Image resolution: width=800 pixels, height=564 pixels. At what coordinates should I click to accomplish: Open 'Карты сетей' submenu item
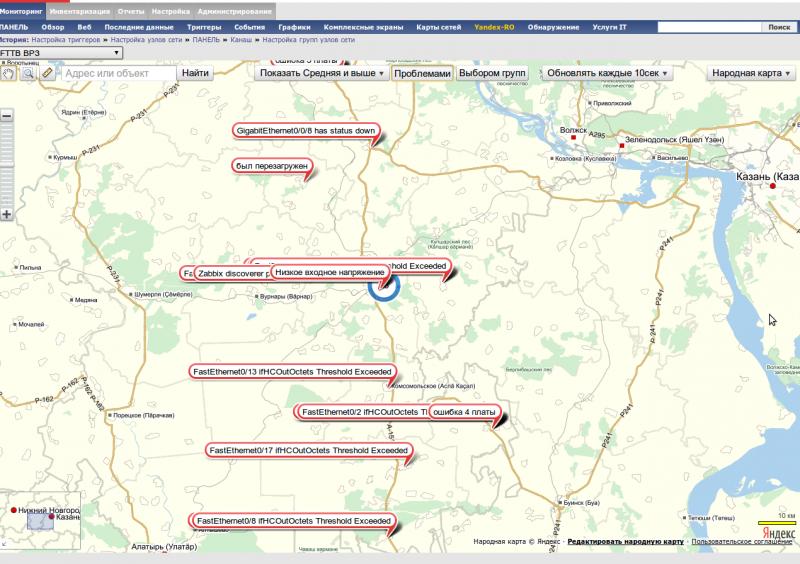click(x=439, y=27)
